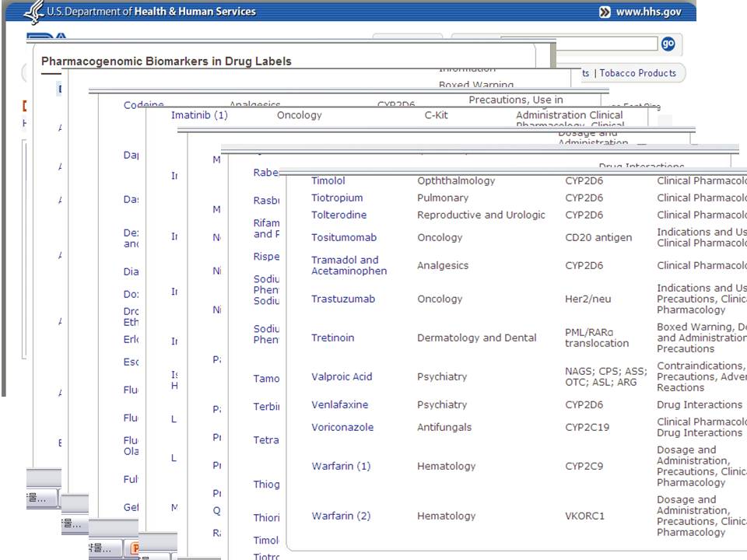
Task: Click Analgesics in Tramadol and Acetaminophen row
Action: [443, 265]
